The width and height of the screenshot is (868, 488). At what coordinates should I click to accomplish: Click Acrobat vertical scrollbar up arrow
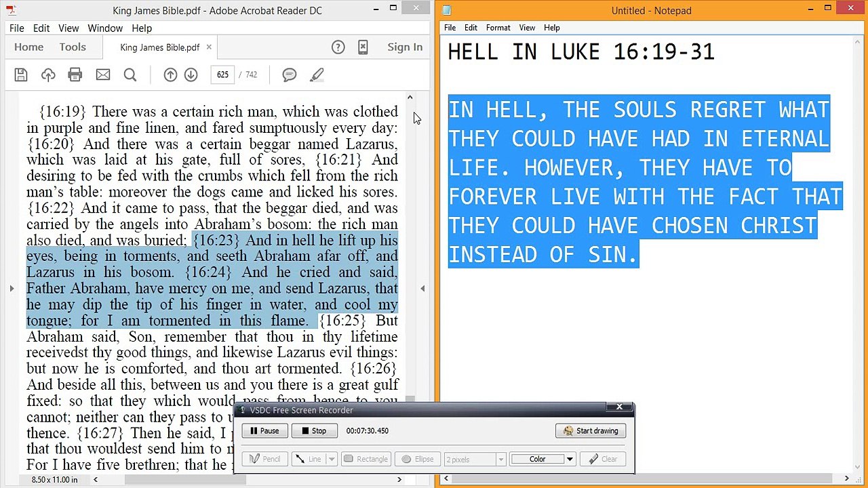[410, 98]
